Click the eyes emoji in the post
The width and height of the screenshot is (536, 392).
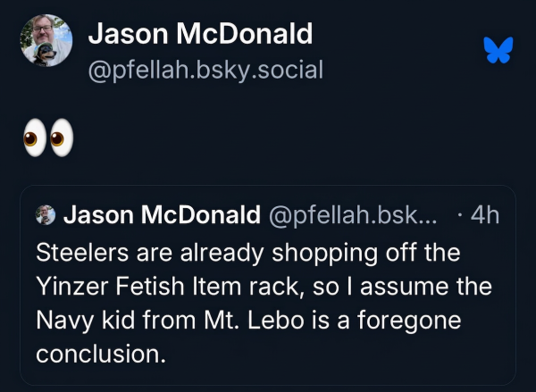click(46, 141)
